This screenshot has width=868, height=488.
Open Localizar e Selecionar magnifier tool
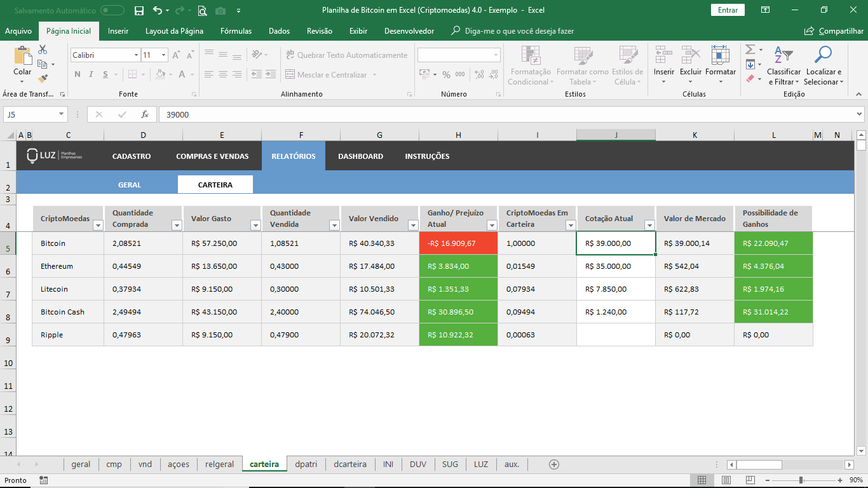pyautogui.click(x=823, y=55)
